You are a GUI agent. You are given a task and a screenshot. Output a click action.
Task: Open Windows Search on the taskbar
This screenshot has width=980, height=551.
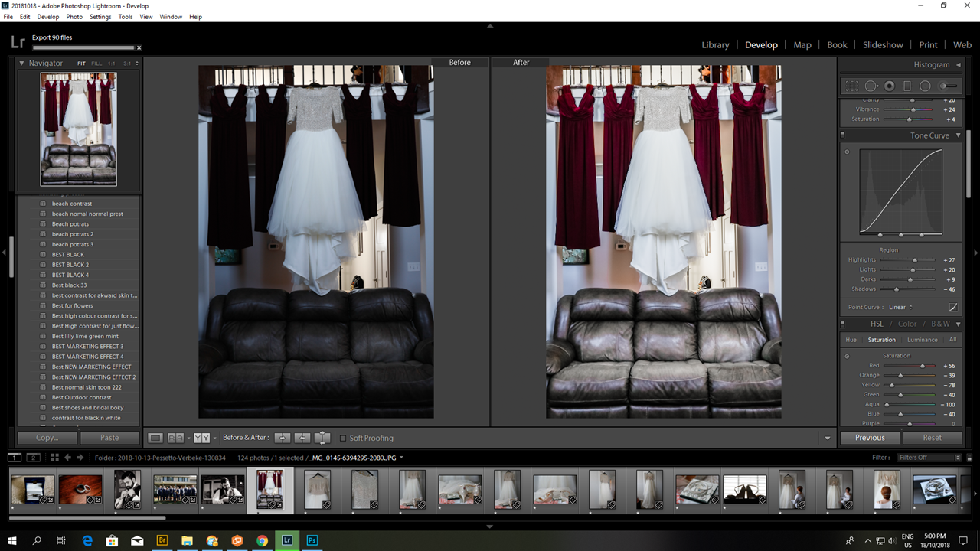pyautogui.click(x=37, y=540)
